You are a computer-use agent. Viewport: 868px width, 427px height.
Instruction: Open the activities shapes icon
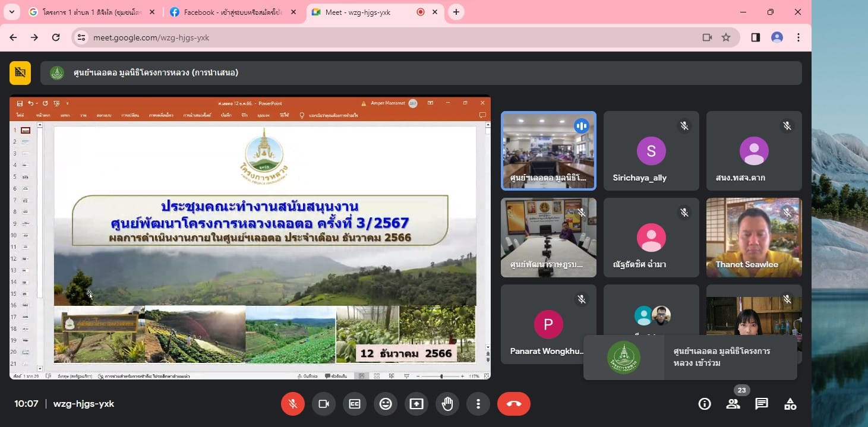tap(790, 404)
